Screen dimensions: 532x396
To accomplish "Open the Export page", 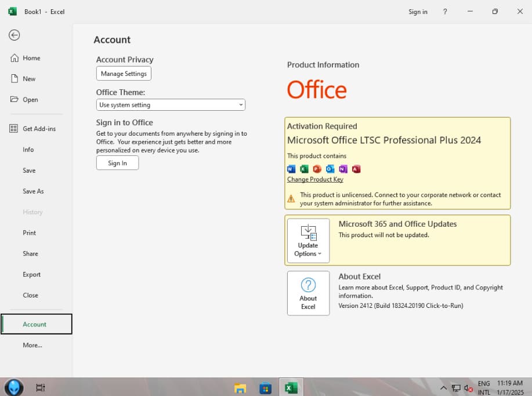I will click(x=31, y=275).
